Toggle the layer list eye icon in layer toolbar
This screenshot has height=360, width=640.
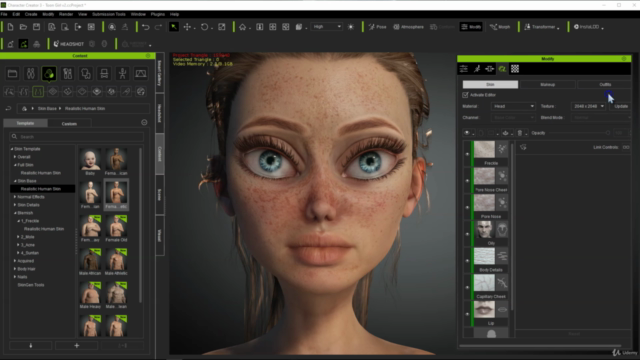[x=467, y=133]
